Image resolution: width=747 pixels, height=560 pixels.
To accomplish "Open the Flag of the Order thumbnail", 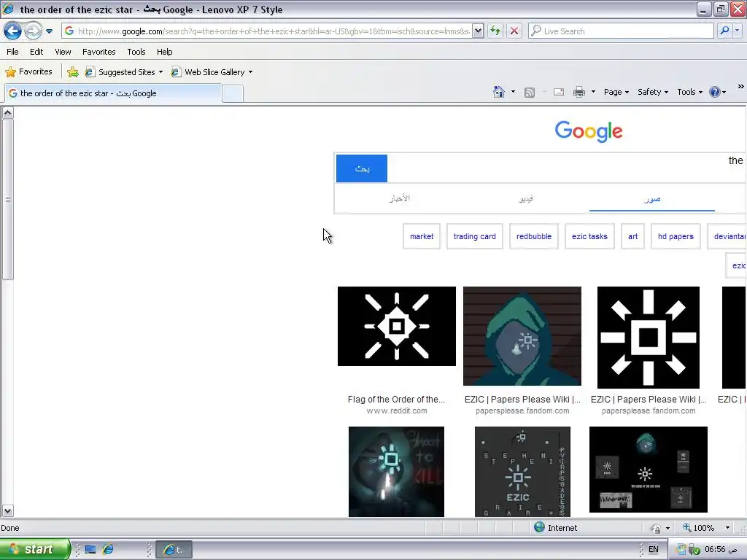I will 396,326.
